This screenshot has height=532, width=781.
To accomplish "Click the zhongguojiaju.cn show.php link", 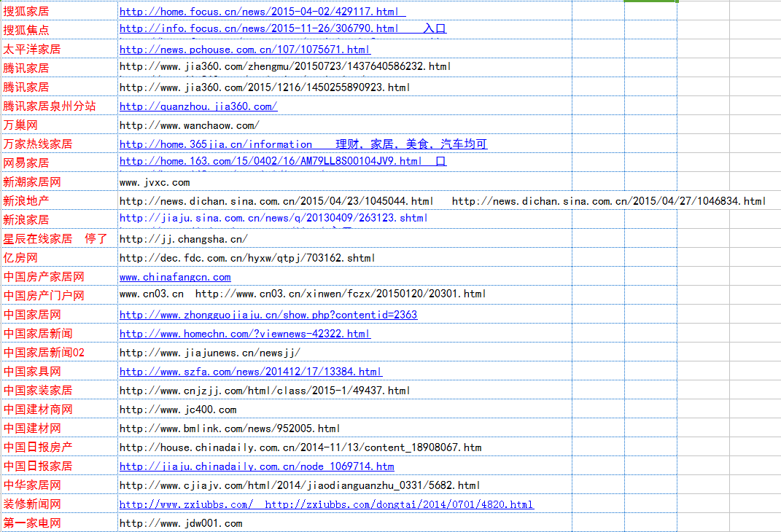I will click(x=268, y=315).
